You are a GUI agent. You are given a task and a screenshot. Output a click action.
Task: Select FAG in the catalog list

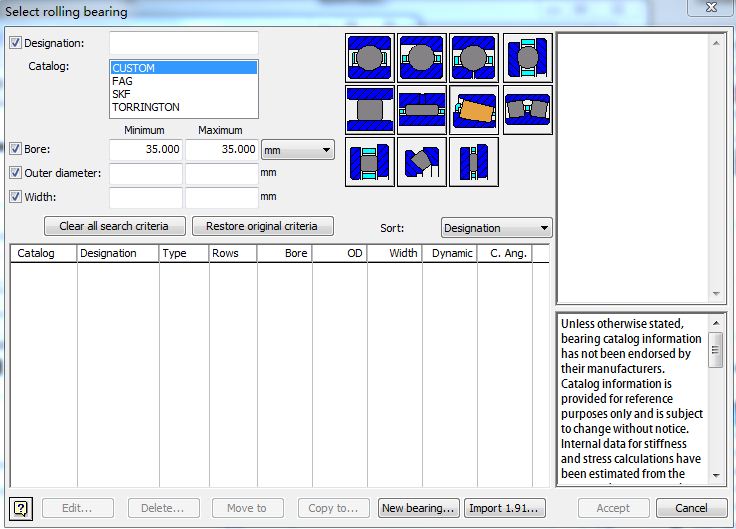184,81
